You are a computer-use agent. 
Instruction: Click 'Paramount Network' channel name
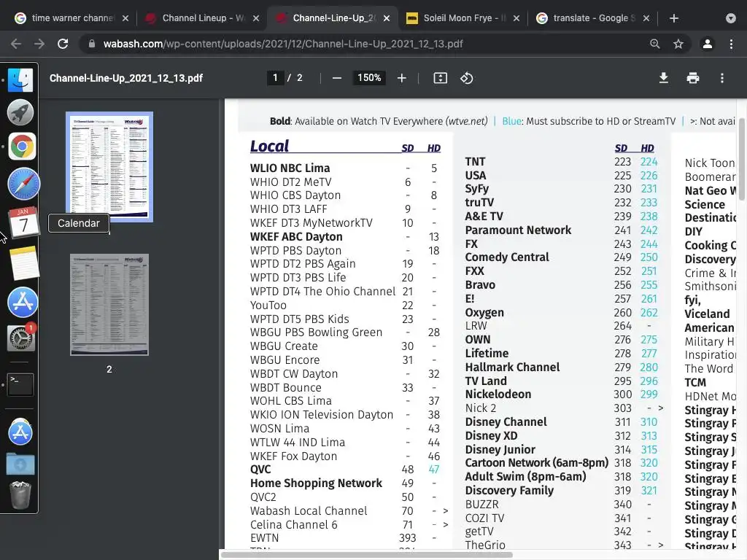(x=518, y=230)
